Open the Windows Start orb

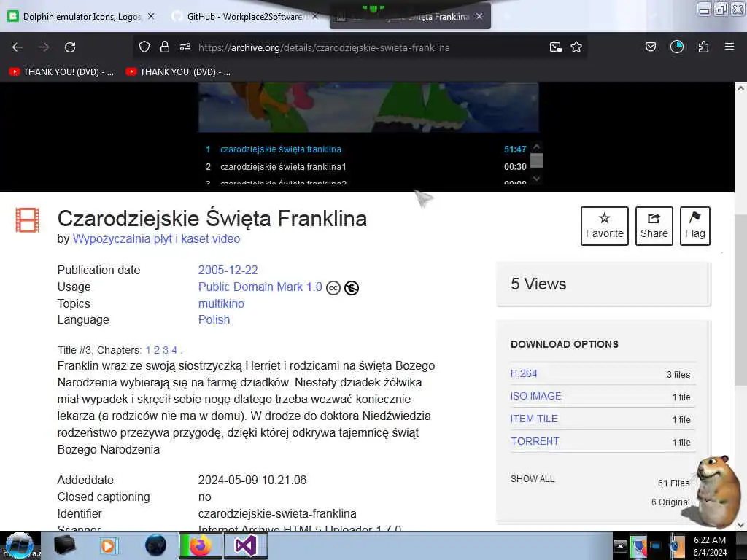tap(19, 545)
